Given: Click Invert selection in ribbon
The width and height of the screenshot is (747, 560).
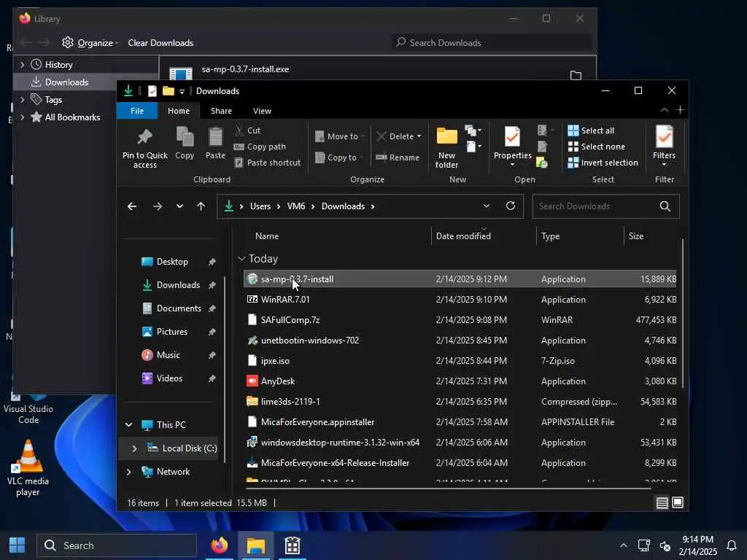Looking at the screenshot, I should coord(603,163).
